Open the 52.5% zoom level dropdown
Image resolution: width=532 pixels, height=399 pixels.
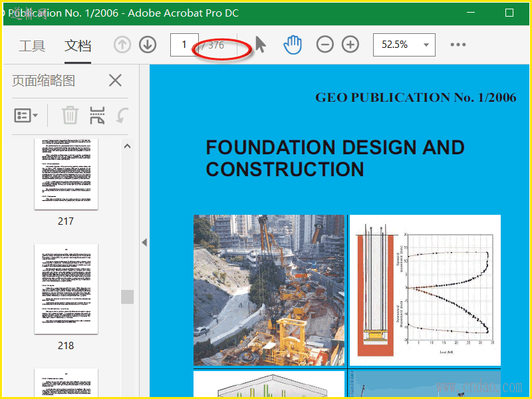tap(404, 45)
